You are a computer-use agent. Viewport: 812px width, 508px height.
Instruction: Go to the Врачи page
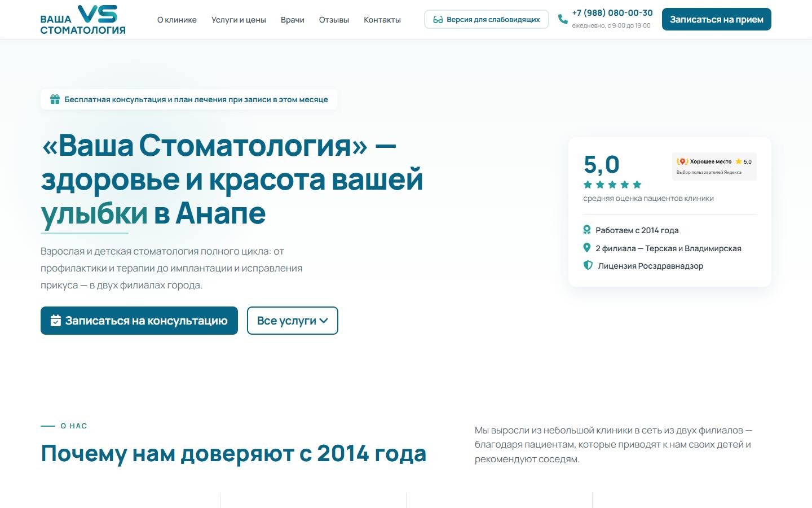[x=293, y=20]
